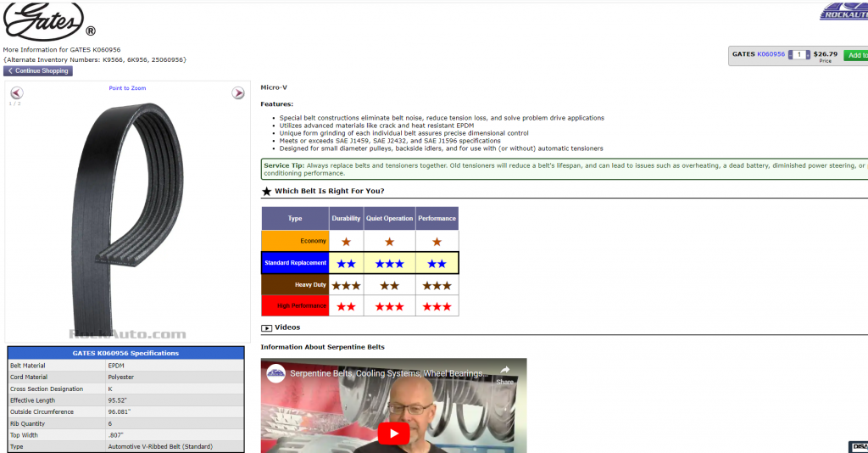The height and width of the screenshot is (453, 868).
Task: Click Heavy Duty quiet operation stars
Action: (x=389, y=286)
